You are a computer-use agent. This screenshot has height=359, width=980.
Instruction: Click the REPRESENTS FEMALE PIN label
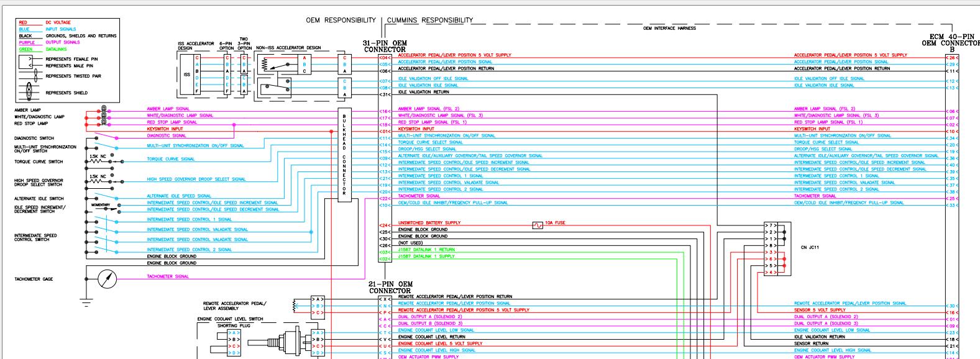click(72, 59)
